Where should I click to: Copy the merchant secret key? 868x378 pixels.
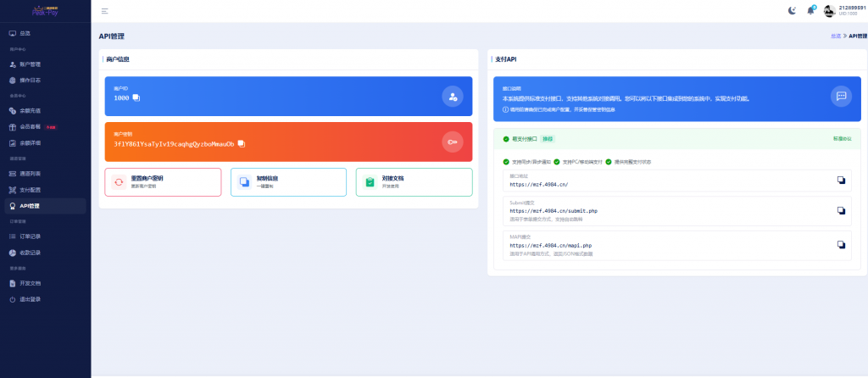pyautogui.click(x=241, y=143)
